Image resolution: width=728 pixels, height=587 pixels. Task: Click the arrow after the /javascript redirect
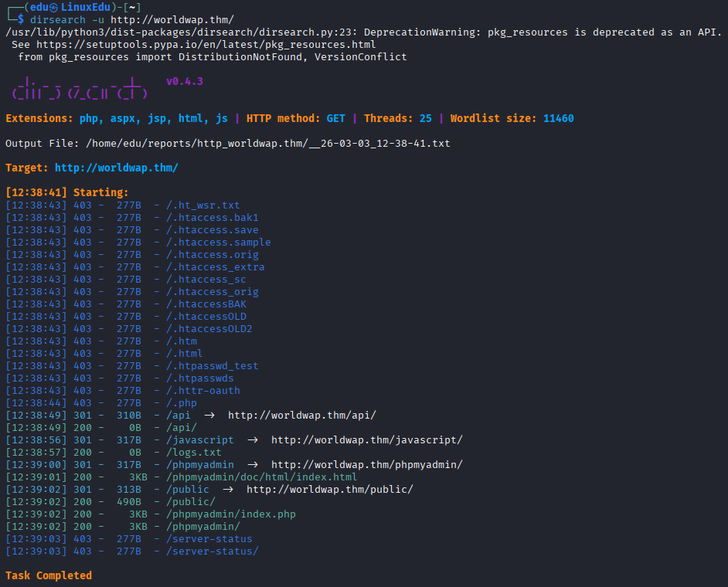(253, 440)
